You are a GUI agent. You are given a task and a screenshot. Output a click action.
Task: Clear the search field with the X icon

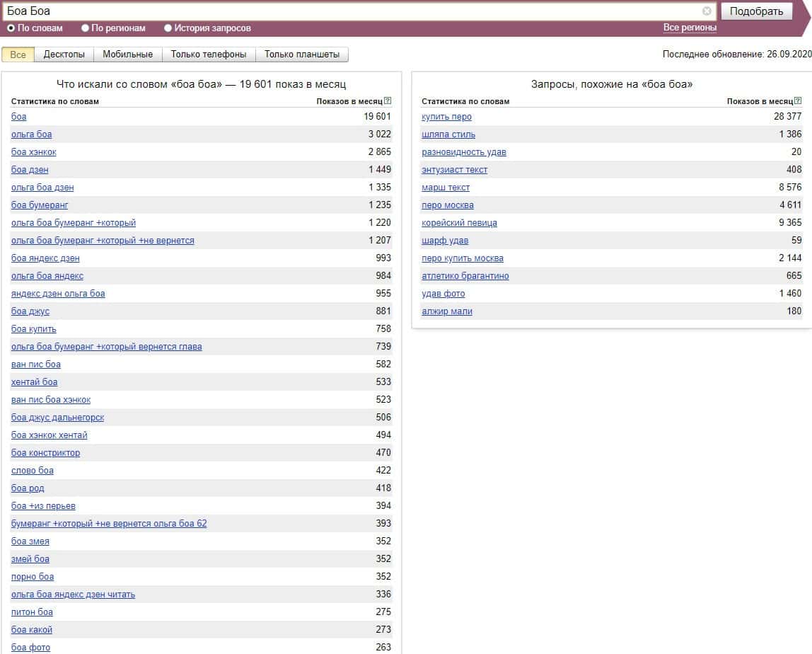click(707, 11)
